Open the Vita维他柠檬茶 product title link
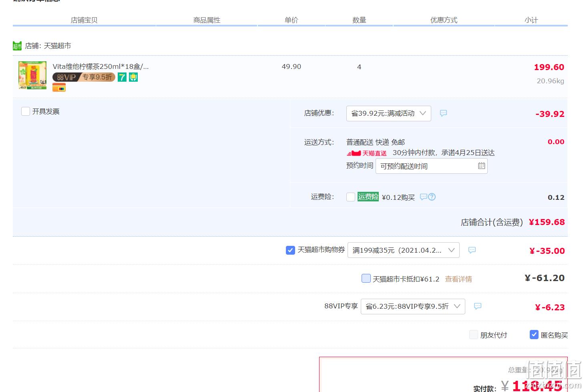The width and height of the screenshot is (585, 392). point(101,66)
